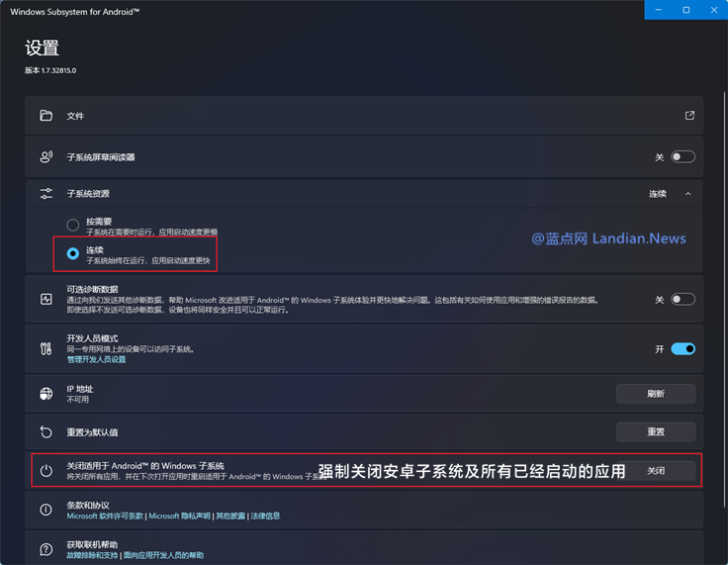Enable the 可选诊断数据 toggle
The height and width of the screenshot is (565, 728).
(x=682, y=299)
